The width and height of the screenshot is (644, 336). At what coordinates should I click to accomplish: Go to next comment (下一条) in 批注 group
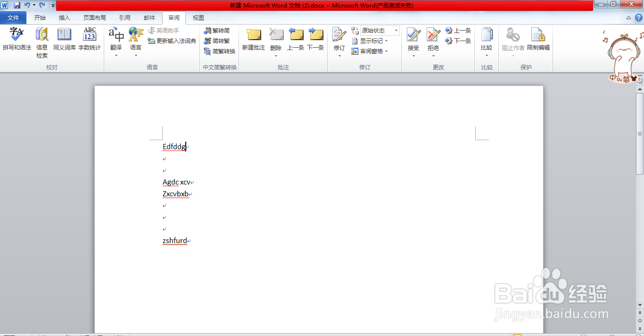tap(315, 39)
